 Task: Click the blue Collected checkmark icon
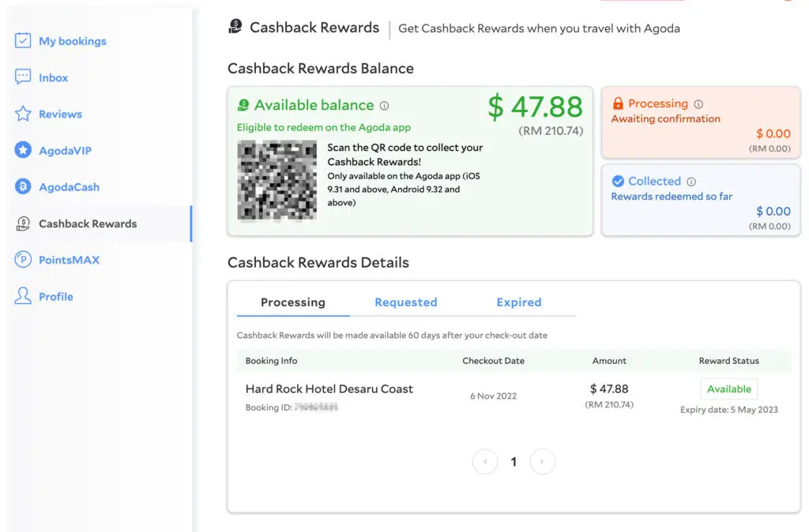[x=618, y=181]
